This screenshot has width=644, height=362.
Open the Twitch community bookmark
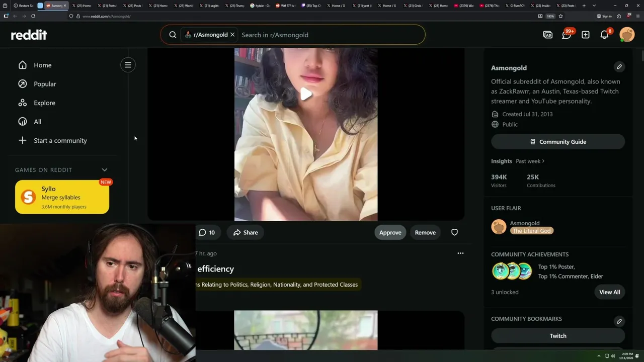(x=558, y=336)
